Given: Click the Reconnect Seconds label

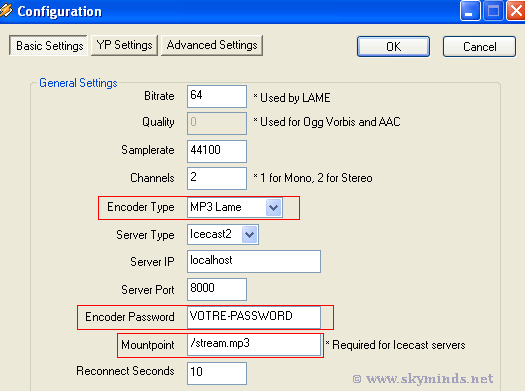Looking at the screenshot, I should click(x=125, y=371).
